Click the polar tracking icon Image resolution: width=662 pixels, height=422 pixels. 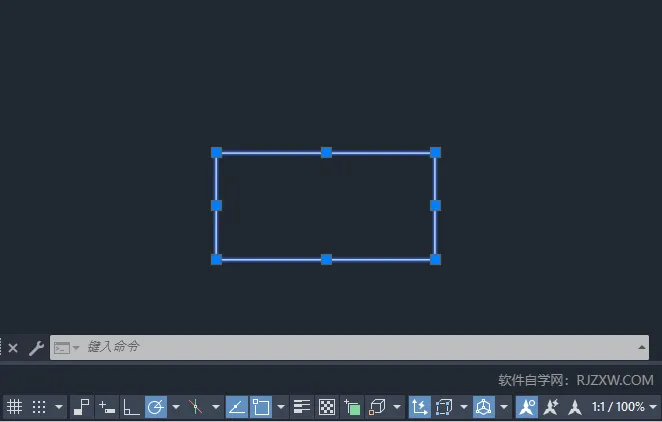tap(156, 407)
